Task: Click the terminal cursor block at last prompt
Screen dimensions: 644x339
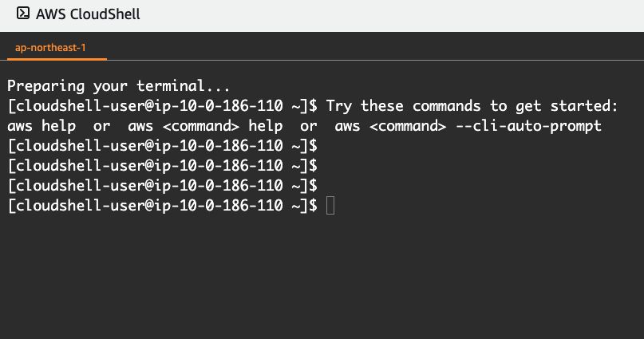Action: (330, 205)
